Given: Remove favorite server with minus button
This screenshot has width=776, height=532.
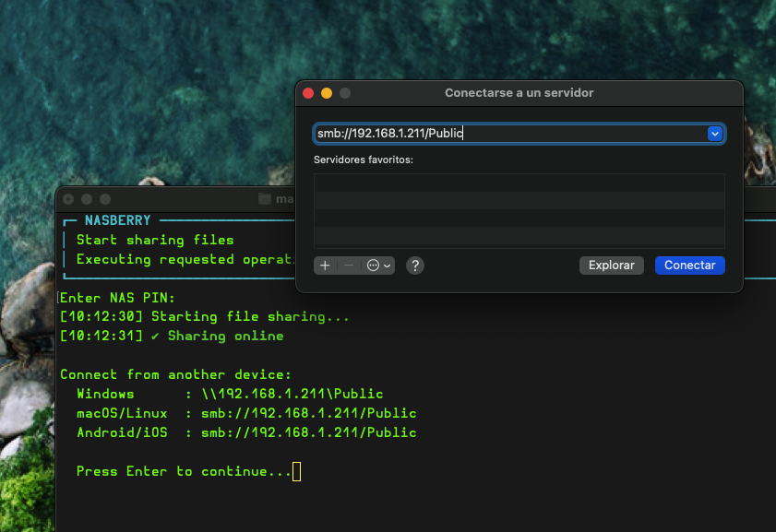Looking at the screenshot, I should click(x=349, y=266).
